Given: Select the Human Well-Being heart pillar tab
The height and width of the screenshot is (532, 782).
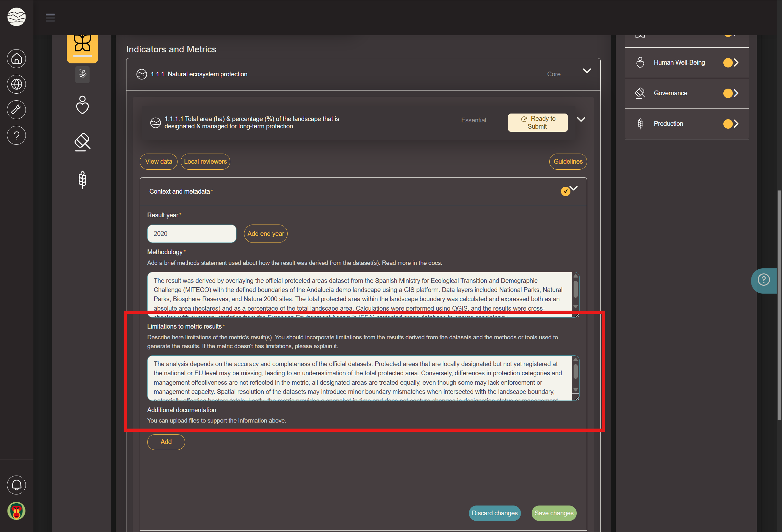Looking at the screenshot, I should [82, 105].
